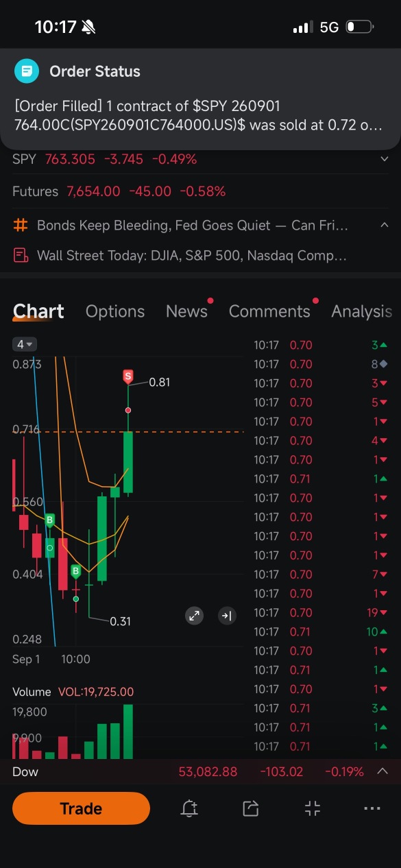Tap the cellular signal strength indicator
Viewport: 401px width, 868px height.
[x=302, y=27]
